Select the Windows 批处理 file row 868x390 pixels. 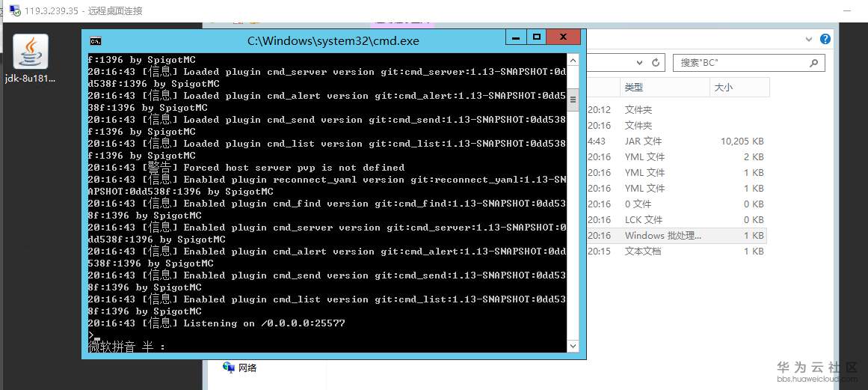pos(677,236)
